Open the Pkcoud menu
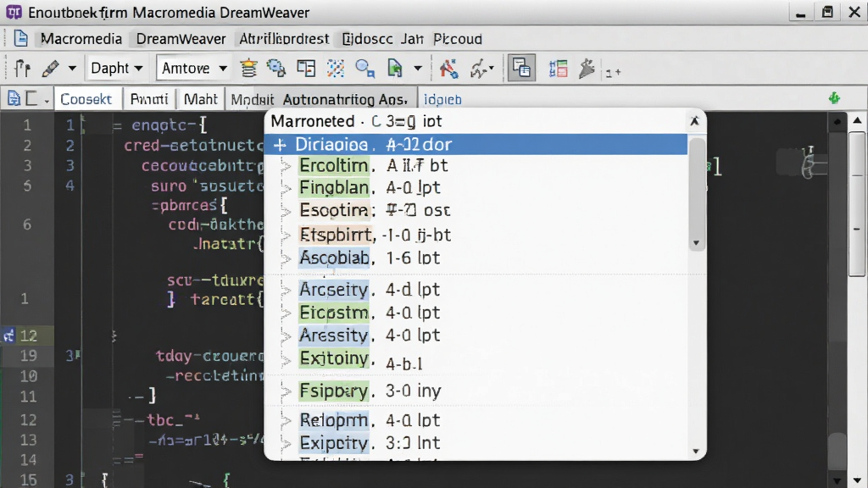868x488 pixels. coord(457,39)
